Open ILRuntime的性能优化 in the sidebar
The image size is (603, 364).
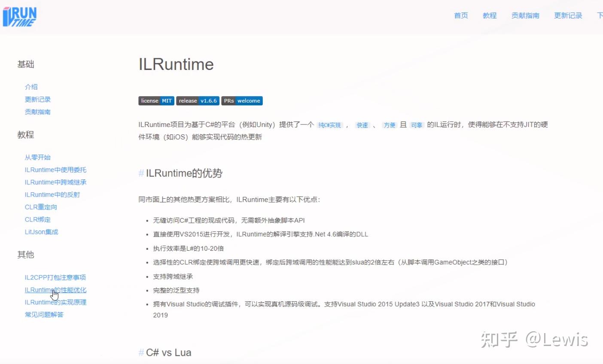[x=55, y=290]
